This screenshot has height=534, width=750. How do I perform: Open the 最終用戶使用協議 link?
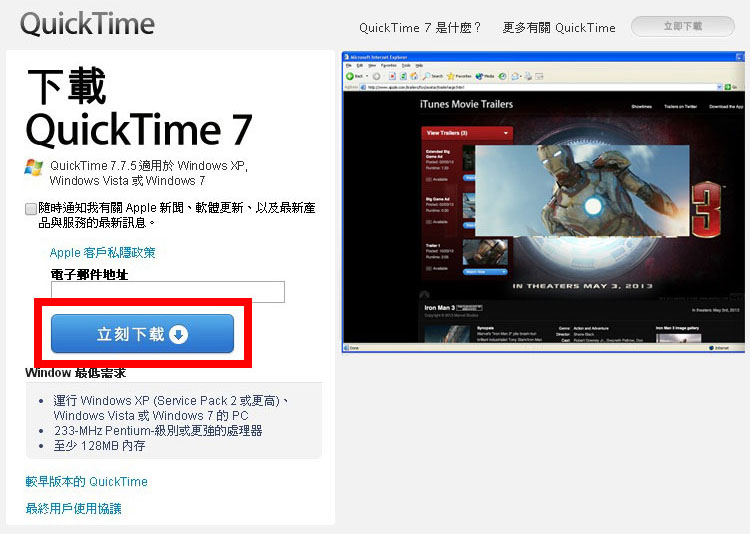pos(74,508)
